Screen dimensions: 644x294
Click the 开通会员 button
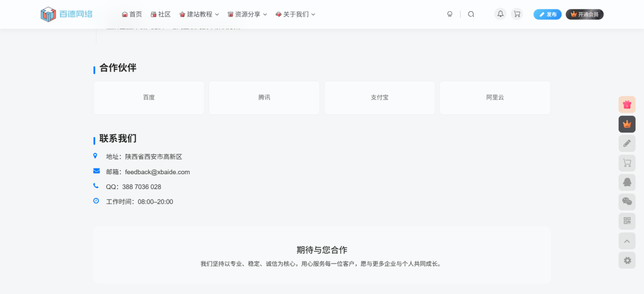tap(585, 14)
